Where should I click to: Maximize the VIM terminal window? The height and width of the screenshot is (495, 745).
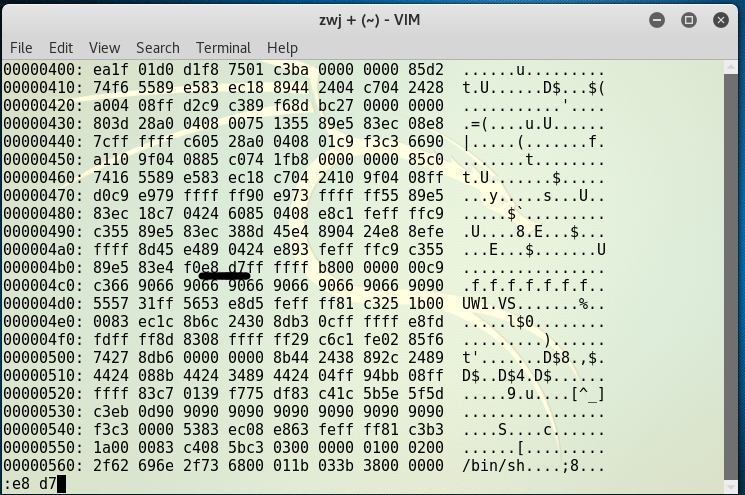pos(689,20)
